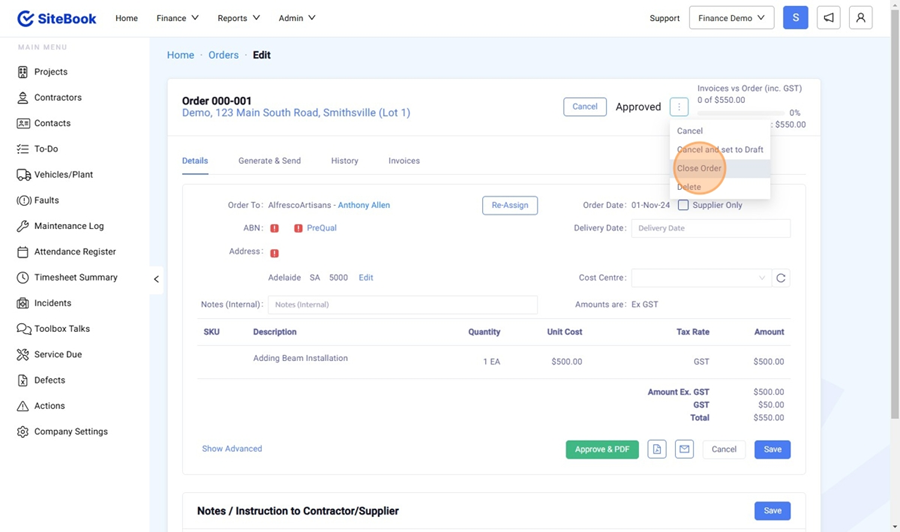
Task: Click the email envelope icon button
Action: (684, 450)
